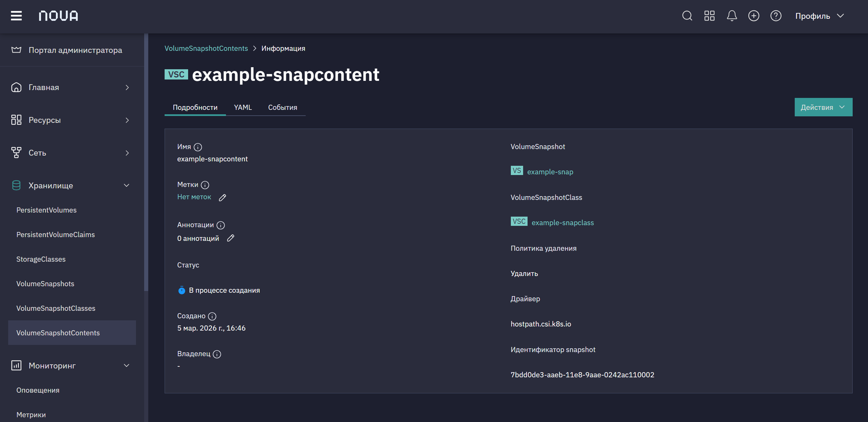Click the creation date 5 мар. 2026
This screenshot has height=422, width=868.
pyautogui.click(x=211, y=328)
